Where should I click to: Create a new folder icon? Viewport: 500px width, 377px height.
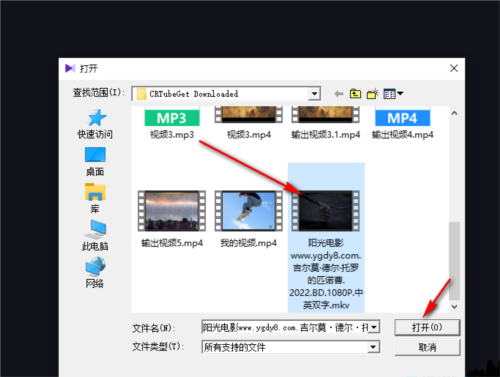pos(372,94)
